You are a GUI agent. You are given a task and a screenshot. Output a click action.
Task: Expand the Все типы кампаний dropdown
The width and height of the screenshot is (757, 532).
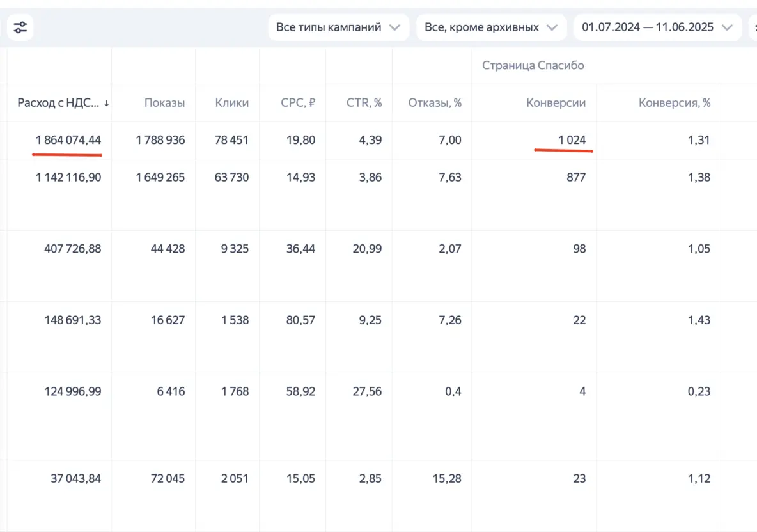click(x=338, y=27)
